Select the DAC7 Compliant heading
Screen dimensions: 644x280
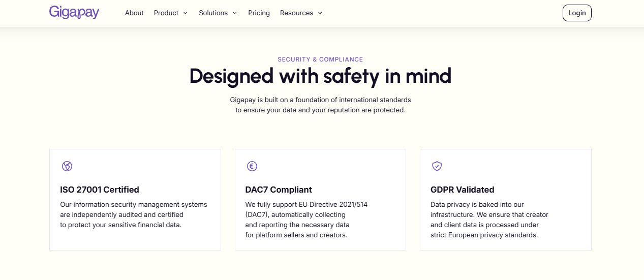pyautogui.click(x=279, y=190)
